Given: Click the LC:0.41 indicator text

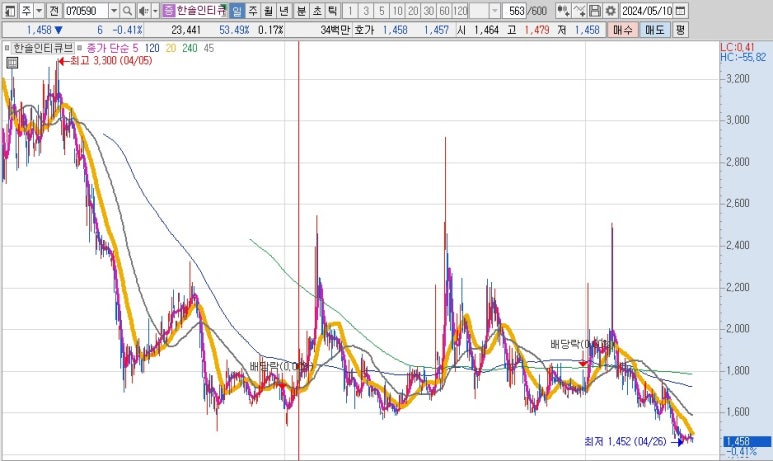Looking at the screenshot, I should pos(737,47).
